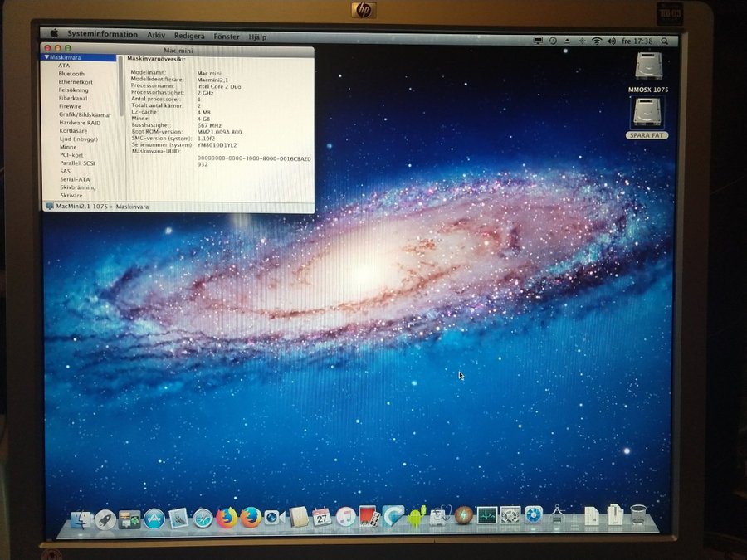The width and height of the screenshot is (747, 560).
Task: Open the Mail stamp icon in Dock
Action: [178, 519]
